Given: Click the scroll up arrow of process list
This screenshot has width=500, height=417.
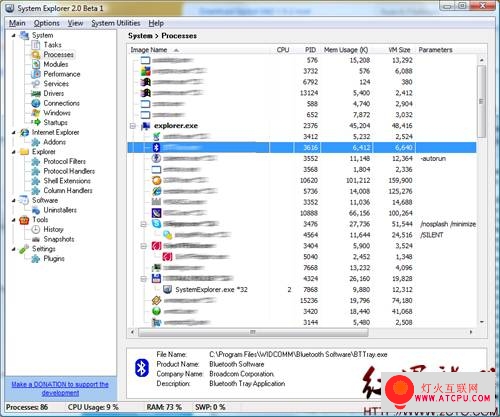Looking at the screenshot, I should click(x=482, y=60).
